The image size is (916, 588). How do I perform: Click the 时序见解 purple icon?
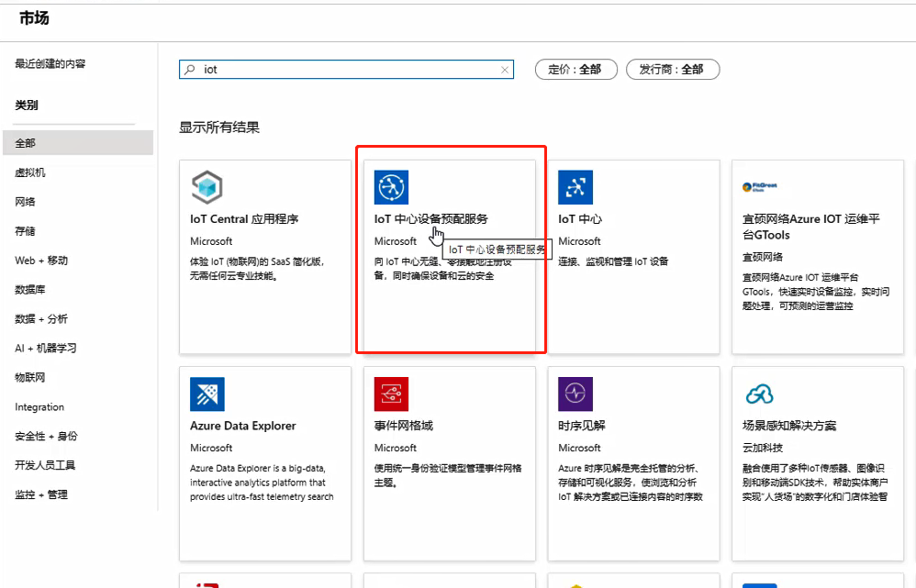pos(575,394)
